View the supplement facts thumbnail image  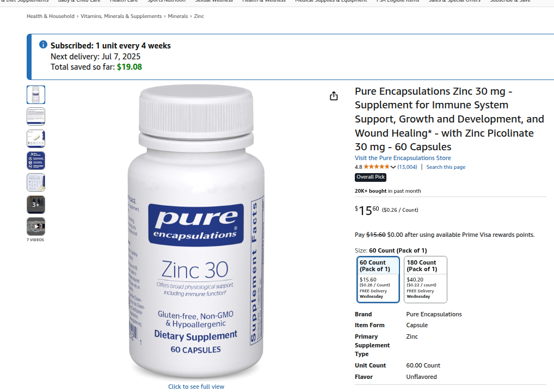(x=36, y=117)
